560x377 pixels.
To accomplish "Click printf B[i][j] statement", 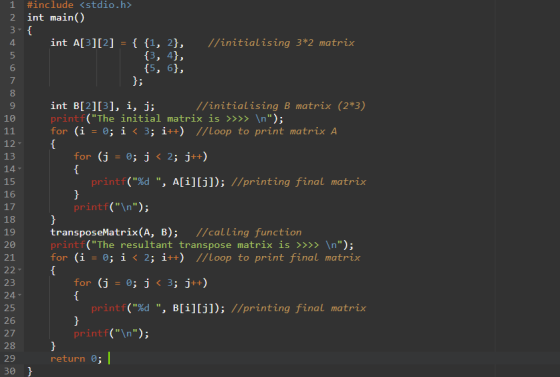I will click(158, 308).
